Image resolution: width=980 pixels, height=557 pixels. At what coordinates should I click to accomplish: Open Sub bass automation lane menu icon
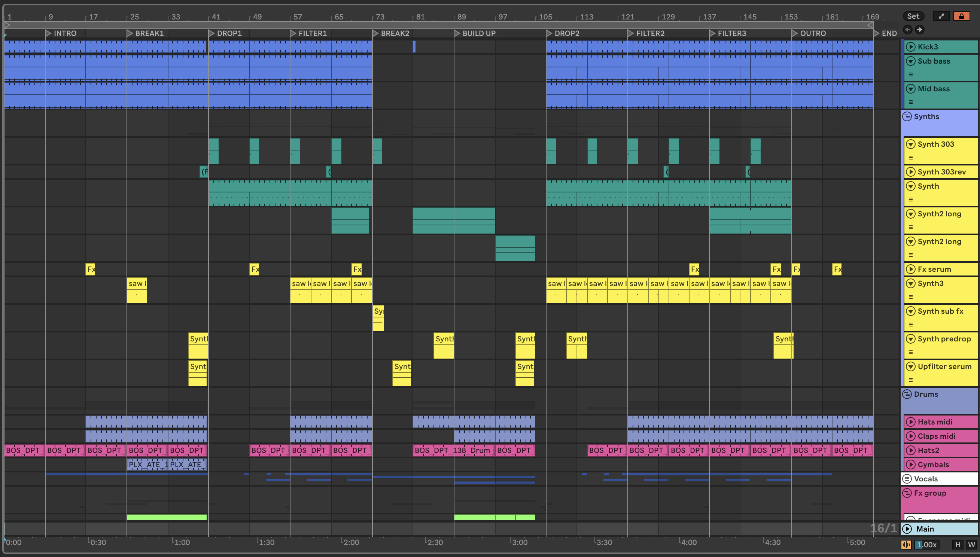[x=910, y=74]
